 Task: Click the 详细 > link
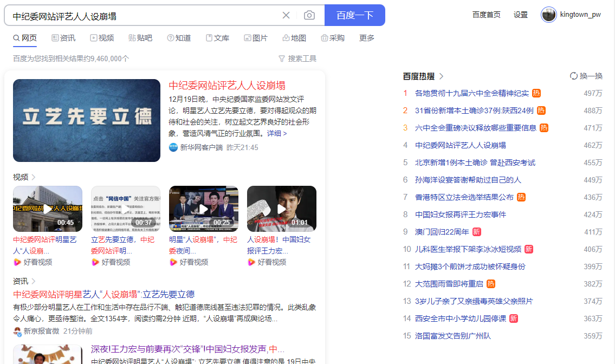(x=277, y=133)
